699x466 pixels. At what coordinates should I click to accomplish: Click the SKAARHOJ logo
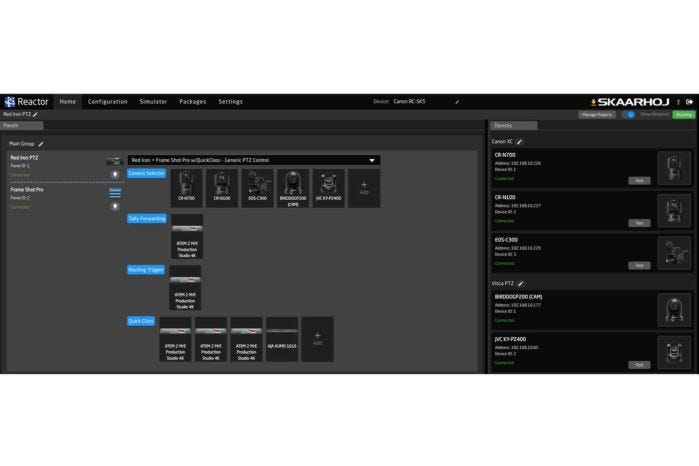(633, 102)
